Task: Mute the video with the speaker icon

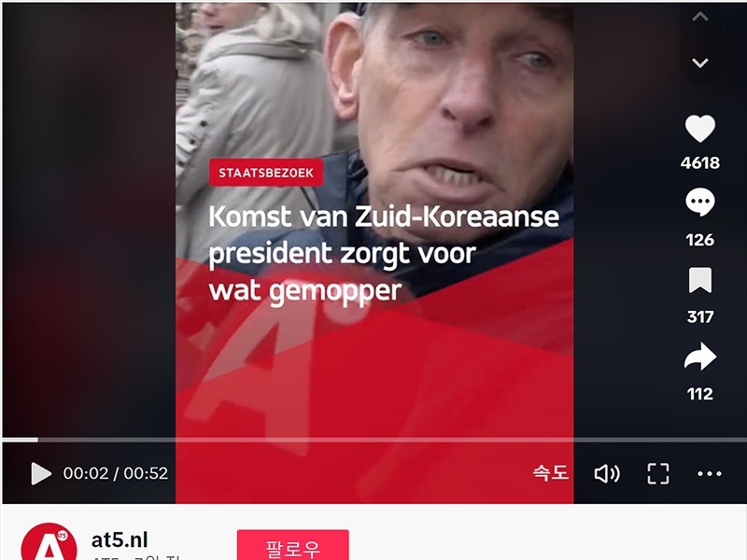Action: 607,473
